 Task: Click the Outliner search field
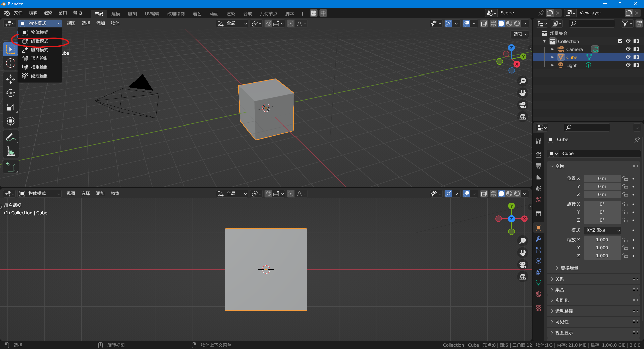pyautogui.click(x=592, y=23)
